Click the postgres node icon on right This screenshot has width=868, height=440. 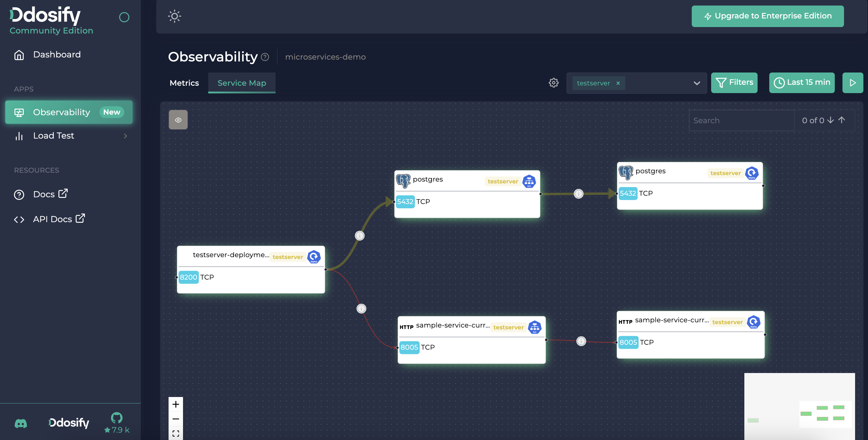(x=625, y=172)
